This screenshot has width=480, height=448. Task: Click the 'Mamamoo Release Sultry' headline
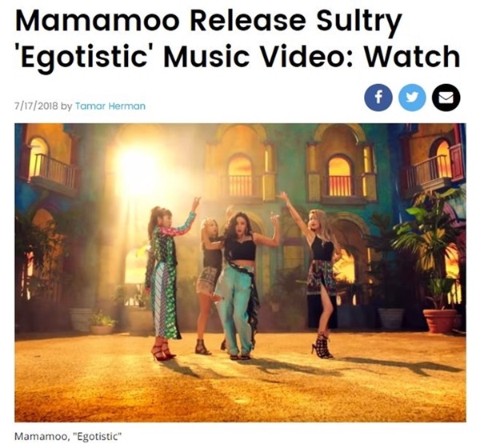(x=208, y=22)
